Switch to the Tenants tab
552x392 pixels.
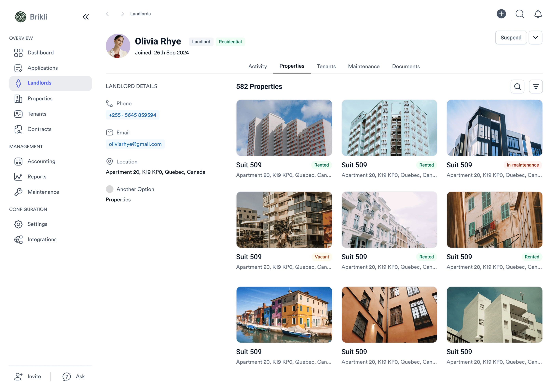point(326,66)
